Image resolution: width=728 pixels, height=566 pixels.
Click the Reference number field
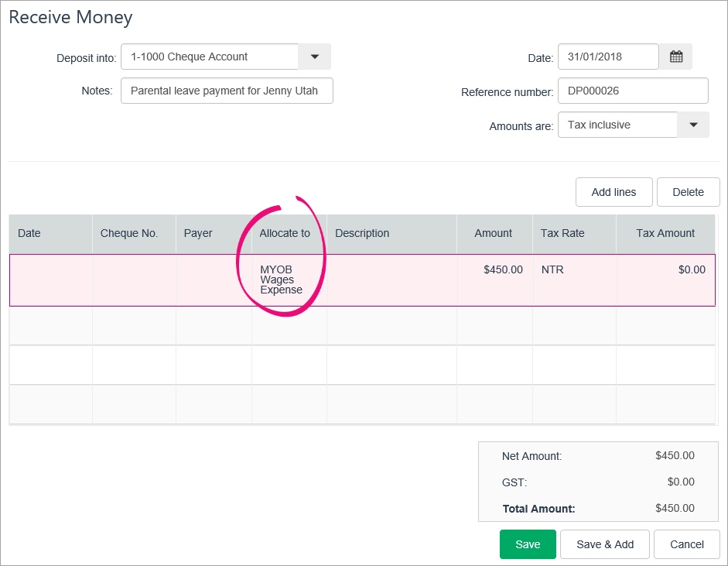coord(632,91)
